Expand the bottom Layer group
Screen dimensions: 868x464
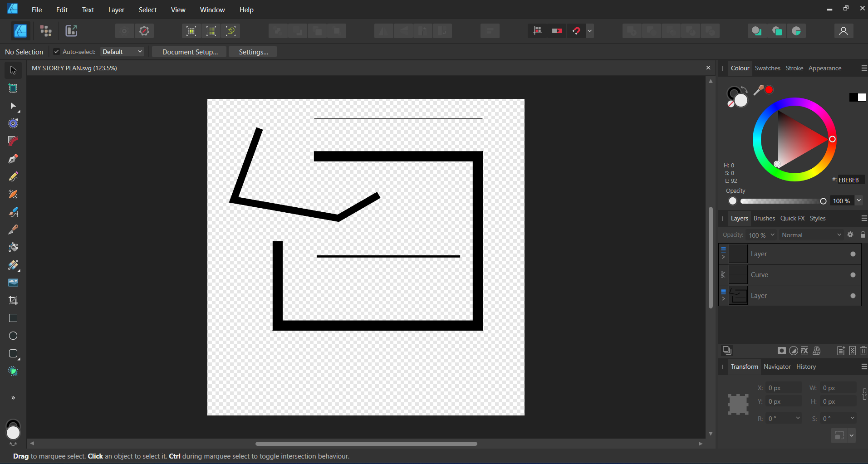point(723,299)
